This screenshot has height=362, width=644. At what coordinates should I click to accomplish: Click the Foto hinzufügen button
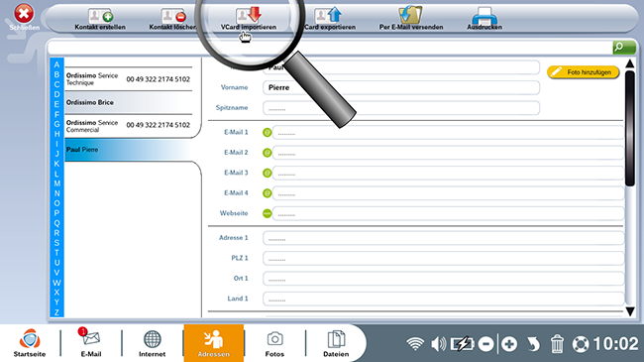[x=583, y=72]
